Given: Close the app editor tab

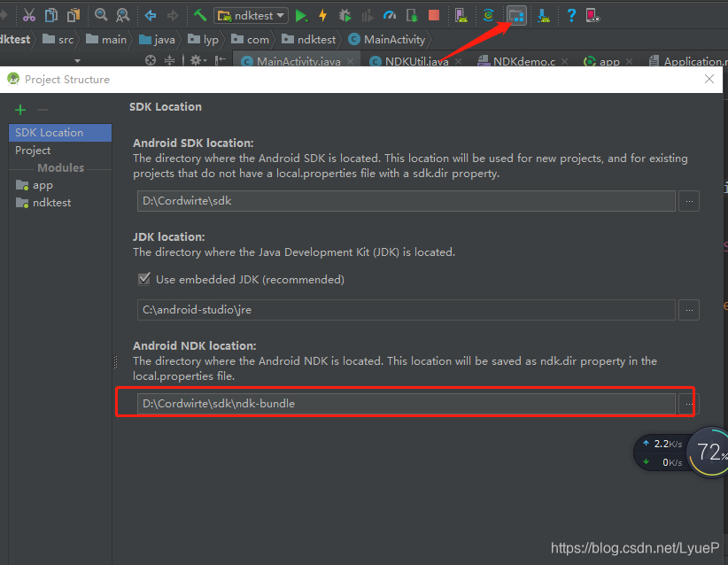Looking at the screenshot, I should click(x=629, y=61).
